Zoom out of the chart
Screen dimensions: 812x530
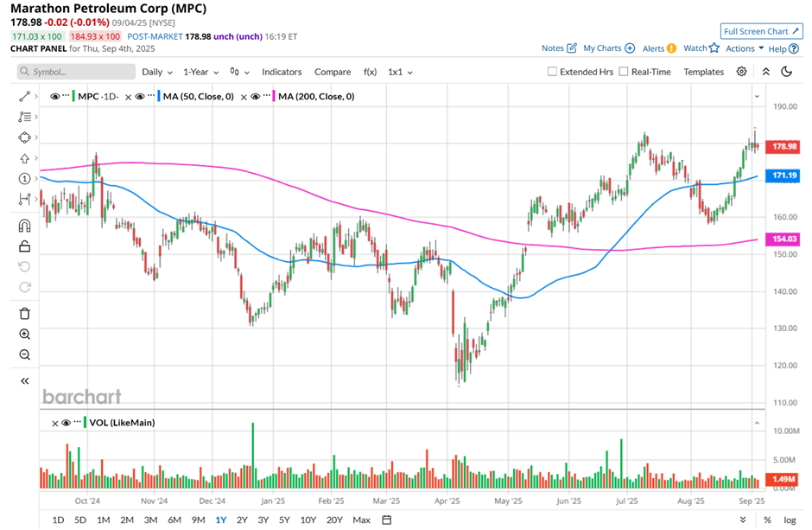click(x=24, y=354)
